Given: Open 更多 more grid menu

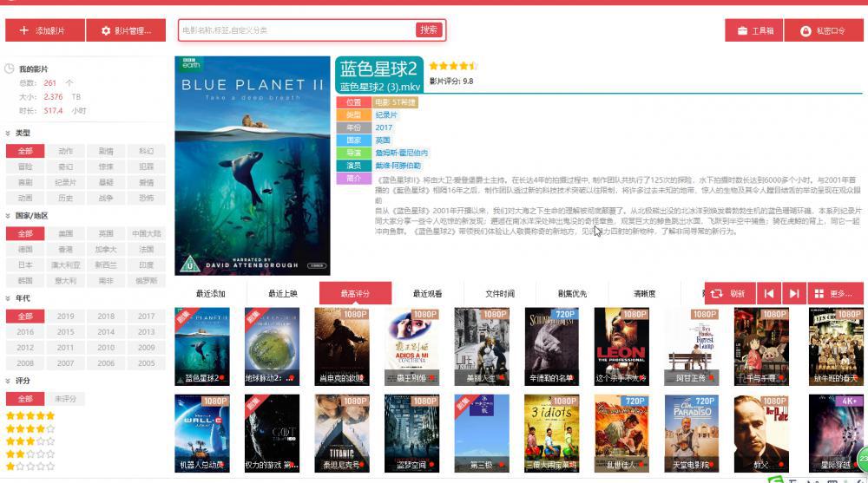Looking at the screenshot, I should coord(835,293).
